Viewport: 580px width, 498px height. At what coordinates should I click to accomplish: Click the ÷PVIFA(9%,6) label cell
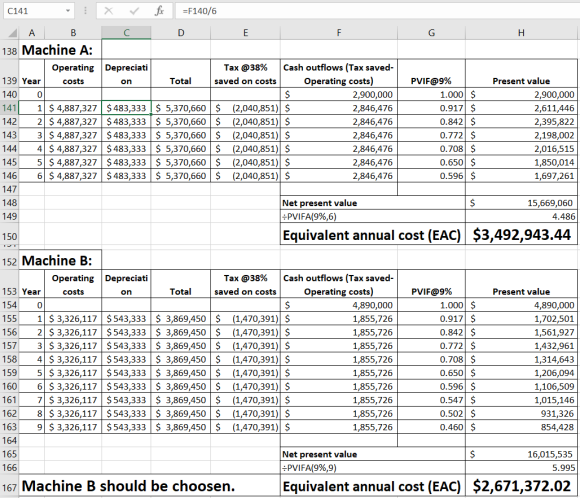(x=373, y=216)
